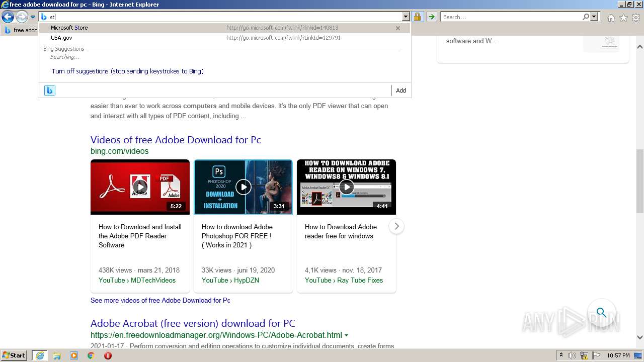Open the Tools gear icon
This screenshot has height=362, width=644.
point(636,18)
